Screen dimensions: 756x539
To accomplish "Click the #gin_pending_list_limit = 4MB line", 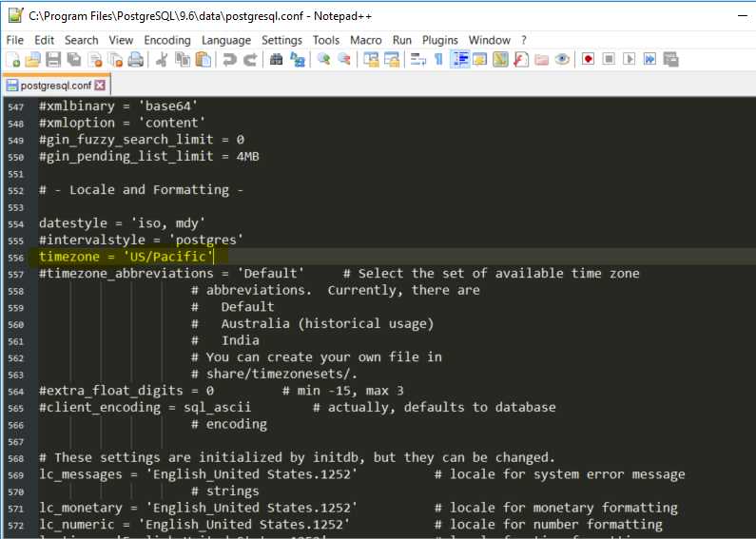I will pos(149,156).
